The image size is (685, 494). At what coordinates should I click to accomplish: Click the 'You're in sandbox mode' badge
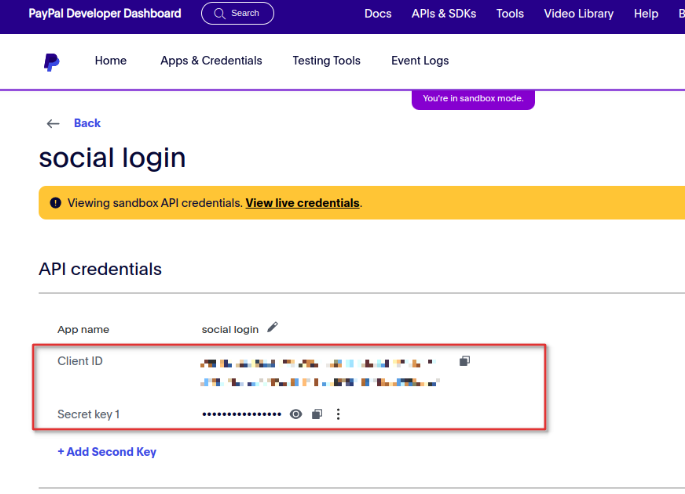tap(473, 99)
